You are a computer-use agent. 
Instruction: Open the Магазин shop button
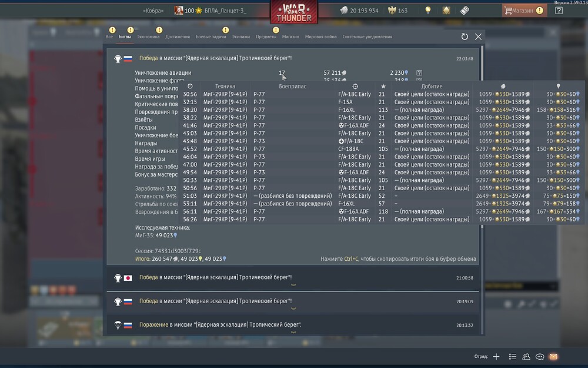point(524,11)
